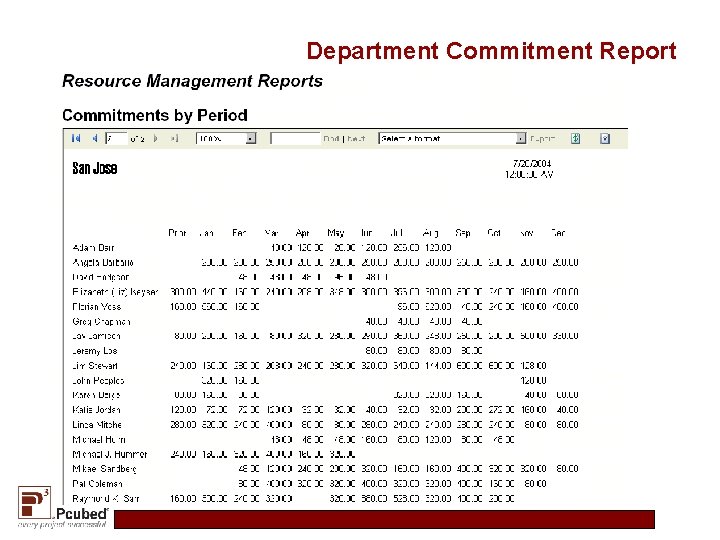Image resolution: width=720 pixels, height=540 pixels.
Task: Click the Mikael Sandberg row name
Action: coord(104,469)
